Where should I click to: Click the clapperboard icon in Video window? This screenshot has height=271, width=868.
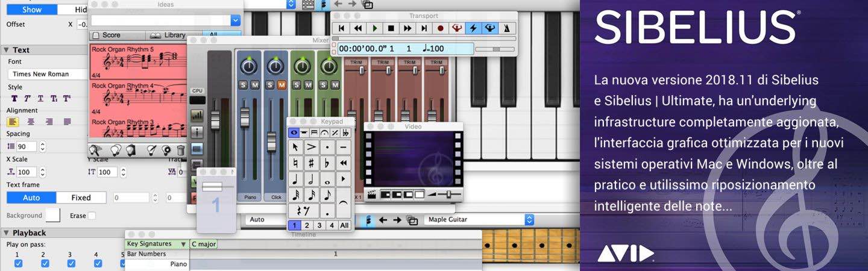[x=372, y=195]
